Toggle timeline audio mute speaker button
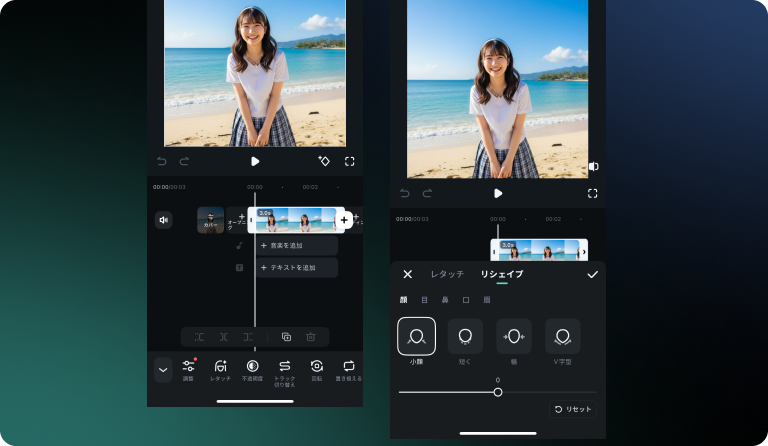Screen dimensions: 768x446 coord(163,220)
